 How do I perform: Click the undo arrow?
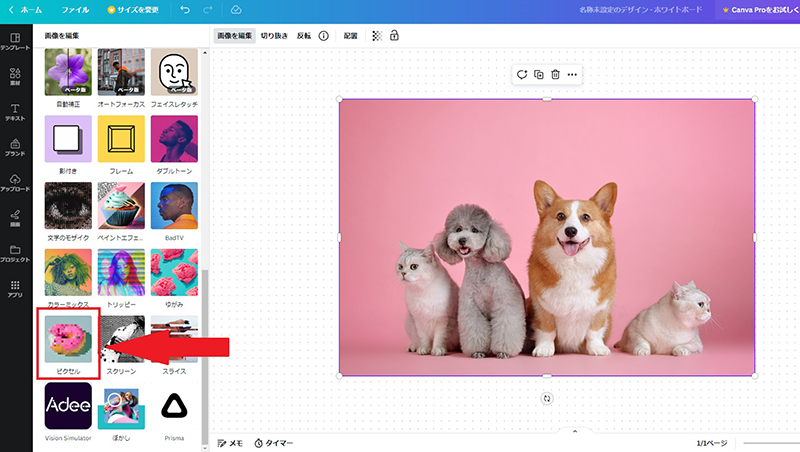click(x=185, y=10)
